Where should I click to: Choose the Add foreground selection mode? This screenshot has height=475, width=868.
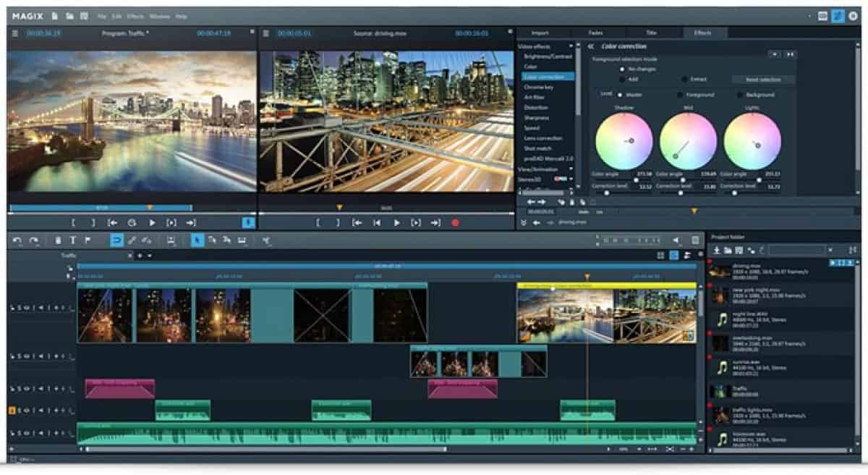click(x=621, y=79)
